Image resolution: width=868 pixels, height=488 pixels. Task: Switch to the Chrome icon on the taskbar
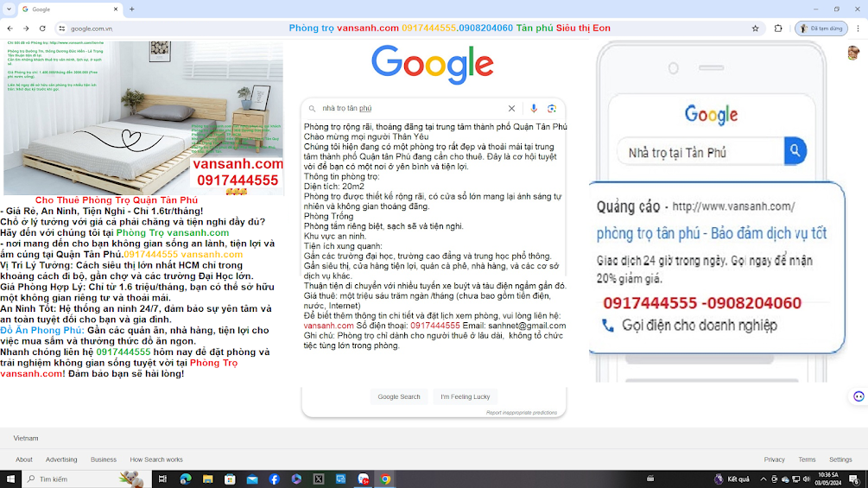coord(385,479)
